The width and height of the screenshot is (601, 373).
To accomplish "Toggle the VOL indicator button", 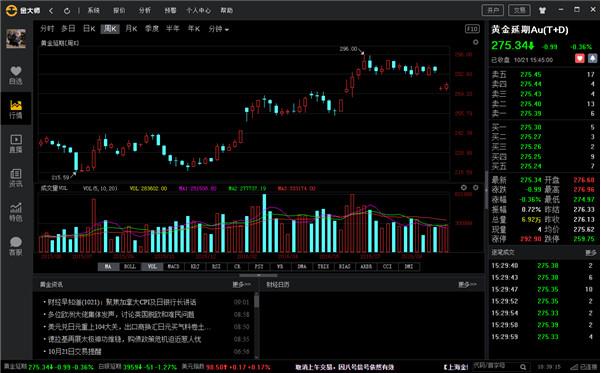I will [152, 266].
